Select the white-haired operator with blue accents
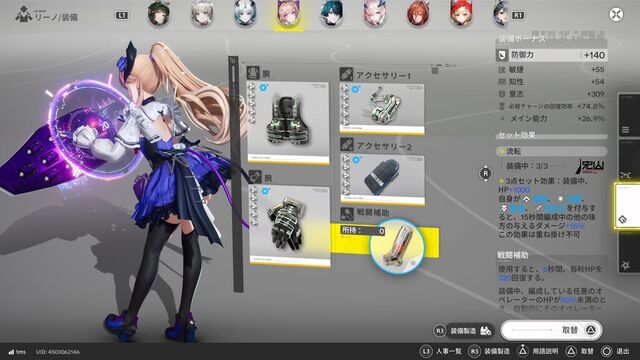Viewport: 640px width, 360px height. coord(245,14)
